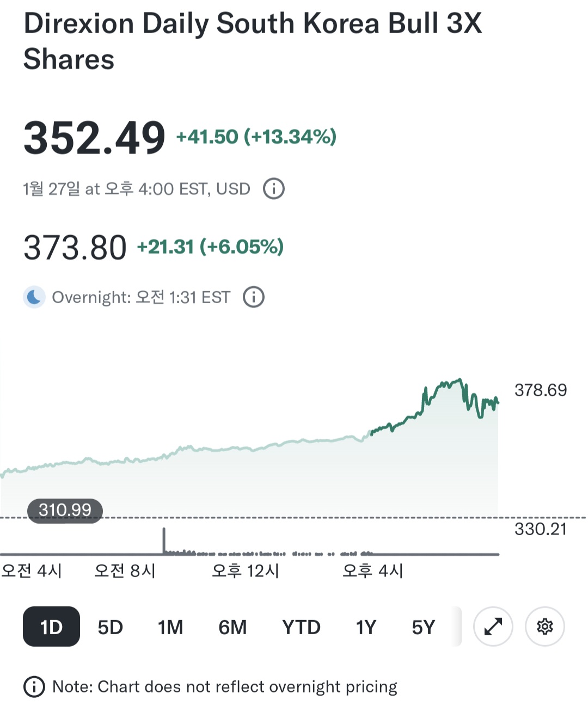Open chart settings gear
The width and height of the screenshot is (588, 718).
(545, 627)
